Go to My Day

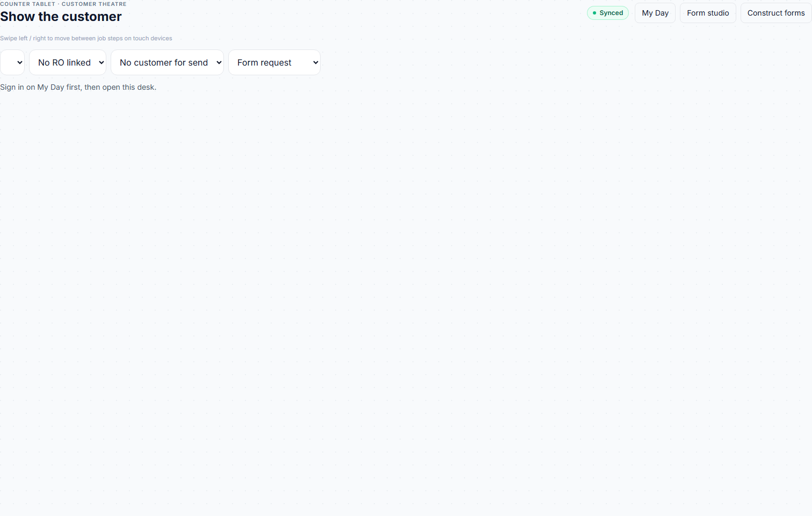pyautogui.click(x=655, y=13)
